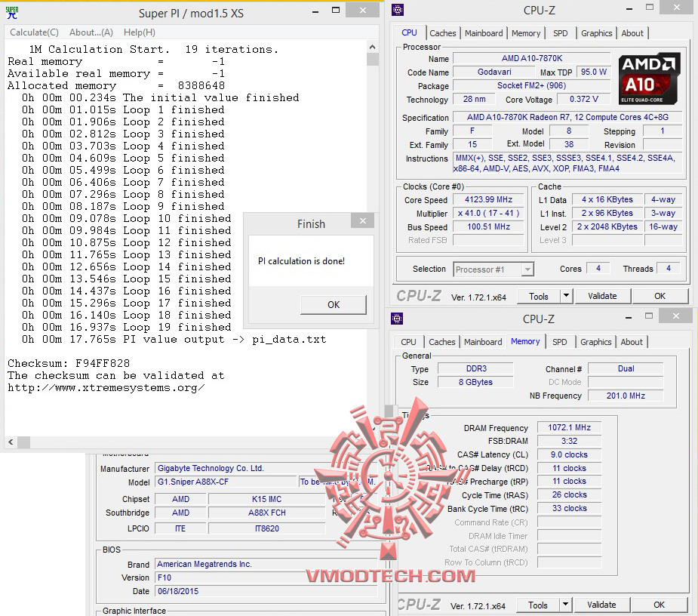Click the Socket FM2+ (906) package field
Screen dimensions: 698x616
(x=531, y=85)
